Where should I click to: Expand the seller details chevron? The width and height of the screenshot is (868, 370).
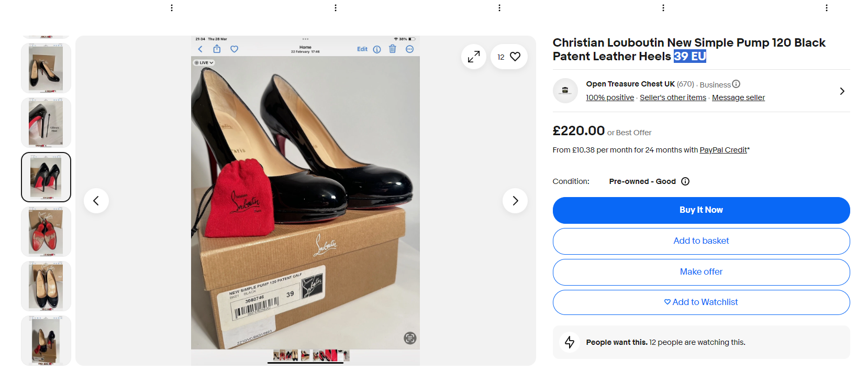click(x=842, y=91)
